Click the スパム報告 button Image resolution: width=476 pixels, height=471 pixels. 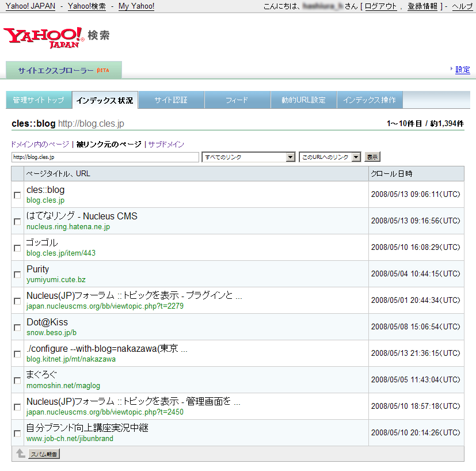pos(44,454)
